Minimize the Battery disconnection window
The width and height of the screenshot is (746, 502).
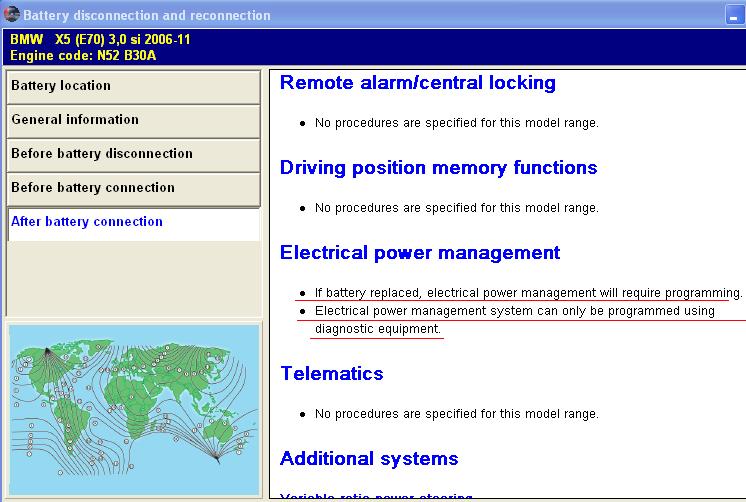(x=734, y=15)
